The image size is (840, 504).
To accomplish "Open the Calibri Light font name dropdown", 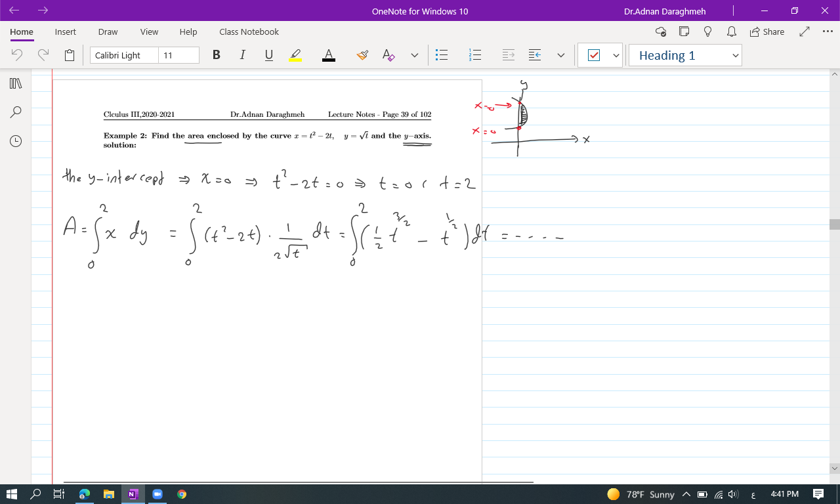I will pyautogui.click(x=124, y=55).
